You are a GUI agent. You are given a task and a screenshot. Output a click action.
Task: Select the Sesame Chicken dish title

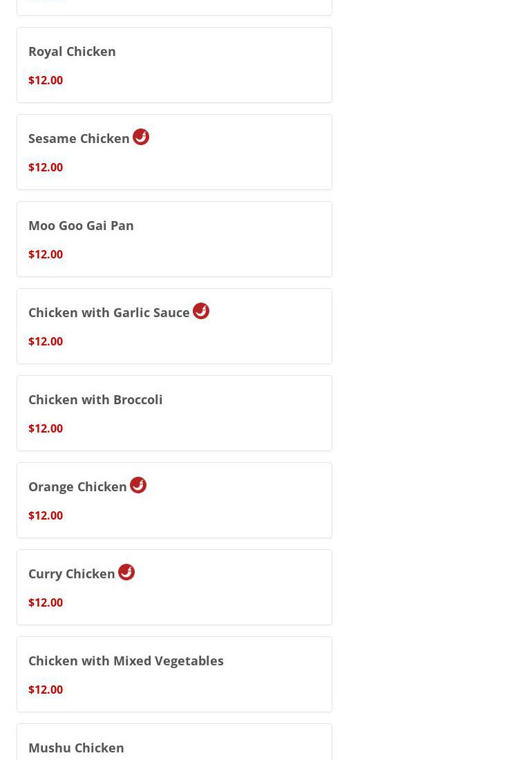click(79, 139)
